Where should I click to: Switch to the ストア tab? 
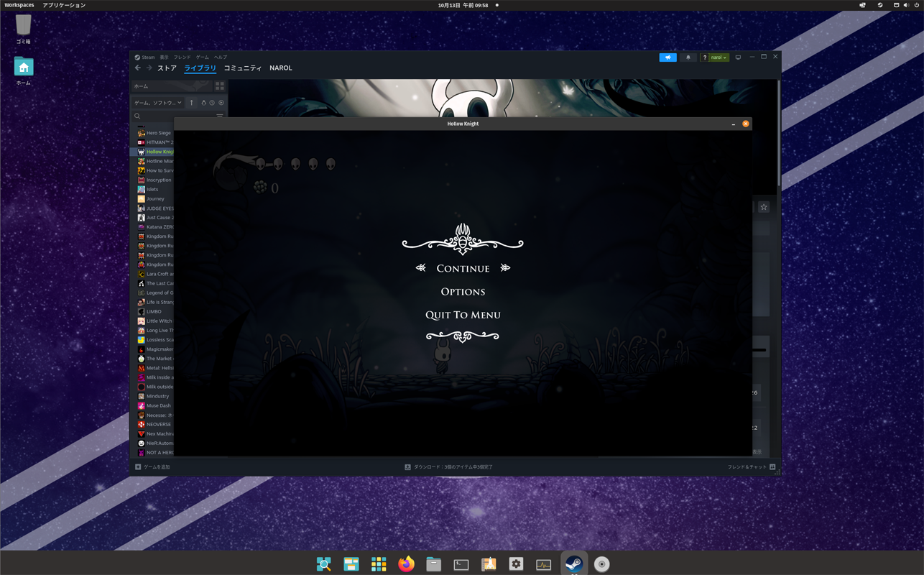167,68
